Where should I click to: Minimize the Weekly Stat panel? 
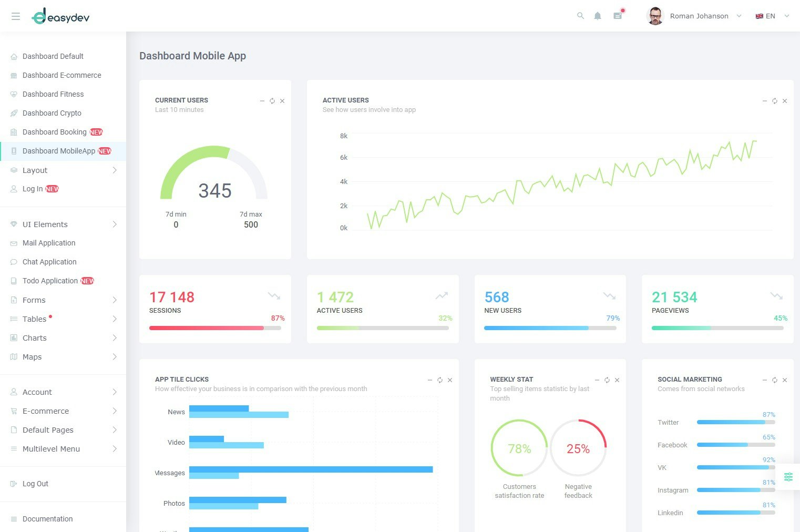597,380
